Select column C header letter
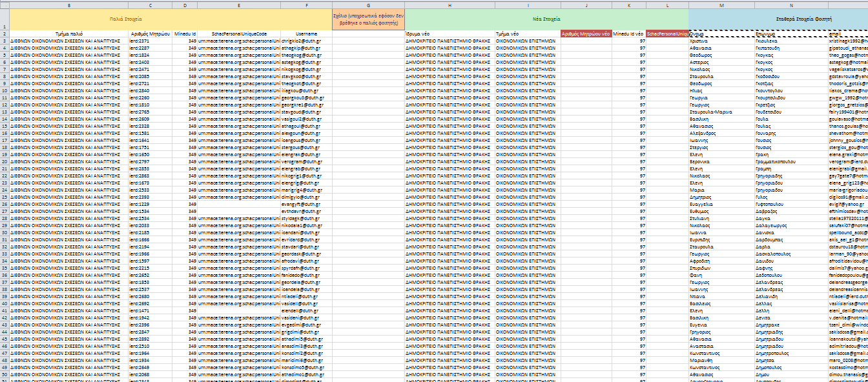Viewport: 868px width, 382px height. [x=150, y=5]
